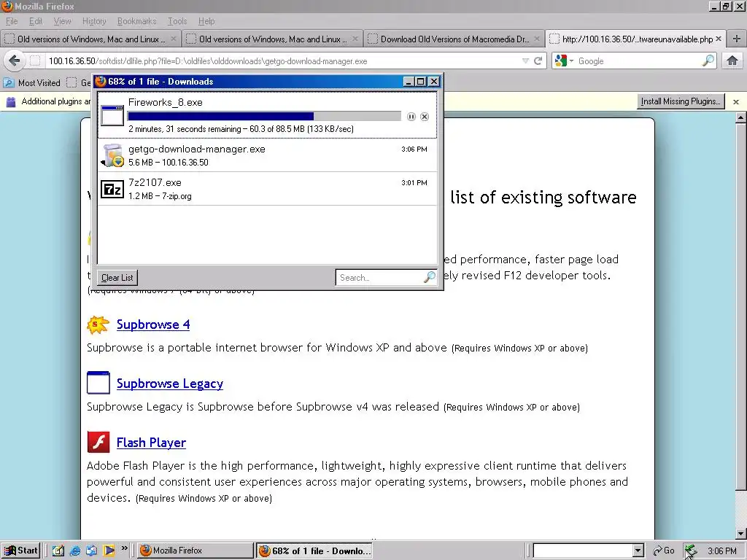Click the Supbrowse 4 sun icon
Image resolution: width=747 pixels, height=560 pixels.
pos(98,324)
